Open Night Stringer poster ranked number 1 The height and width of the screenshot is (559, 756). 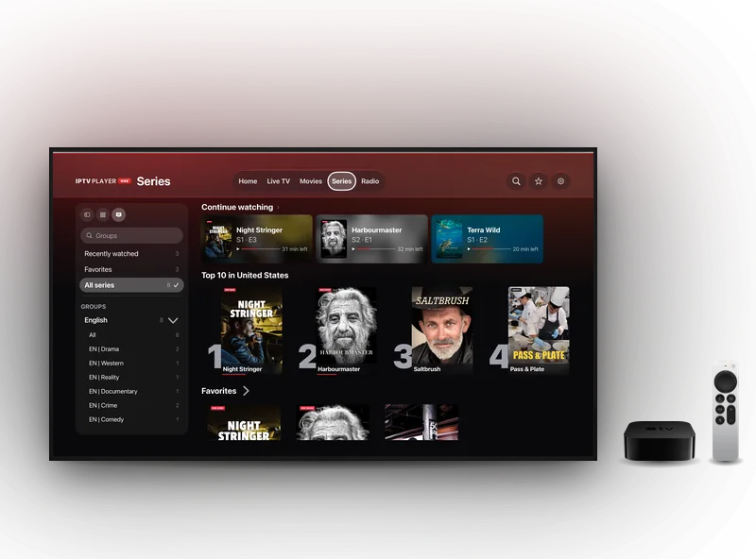coord(251,330)
